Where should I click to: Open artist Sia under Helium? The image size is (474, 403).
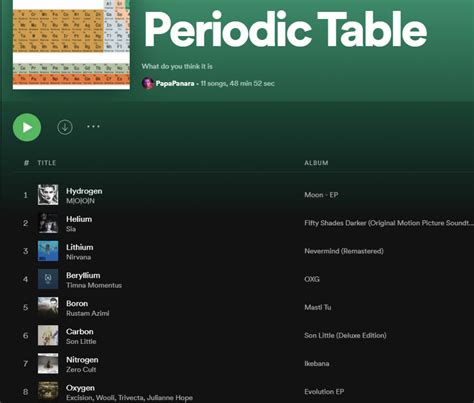coord(71,229)
